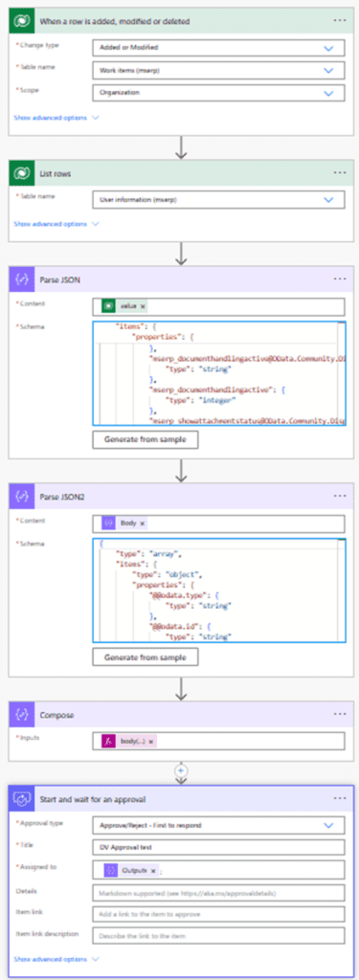Click the 'When a row is added, modified or deleted' title

(115, 21)
